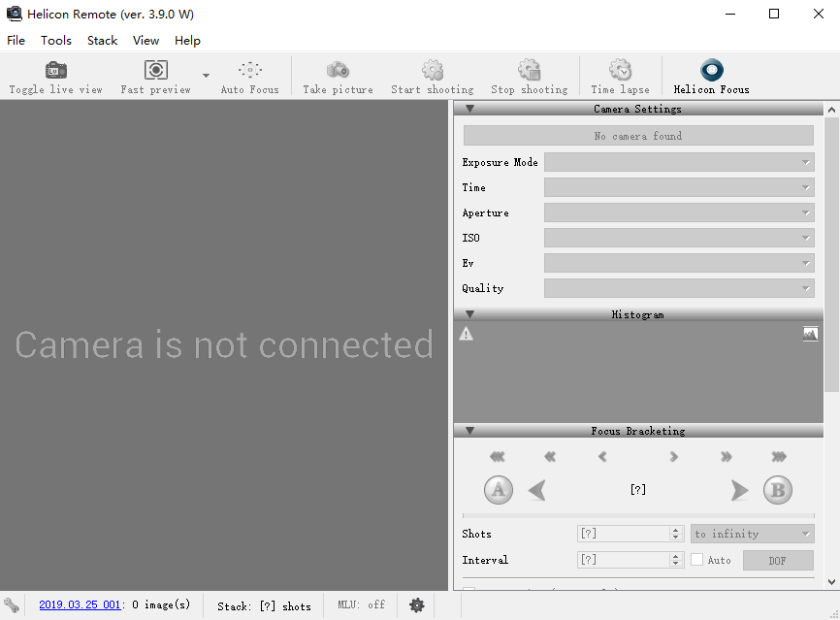The width and height of the screenshot is (840, 620).
Task: Open the Quality dropdown
Action: pos(679,288)
